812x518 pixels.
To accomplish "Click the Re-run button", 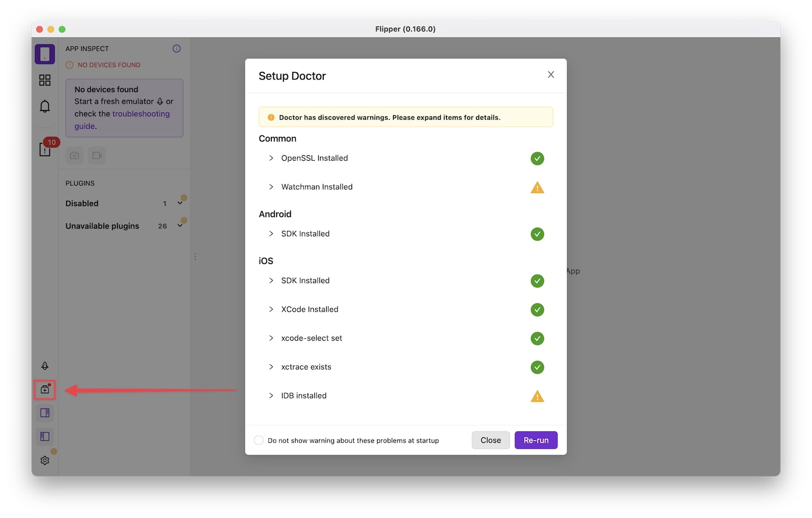I will 536,440.
